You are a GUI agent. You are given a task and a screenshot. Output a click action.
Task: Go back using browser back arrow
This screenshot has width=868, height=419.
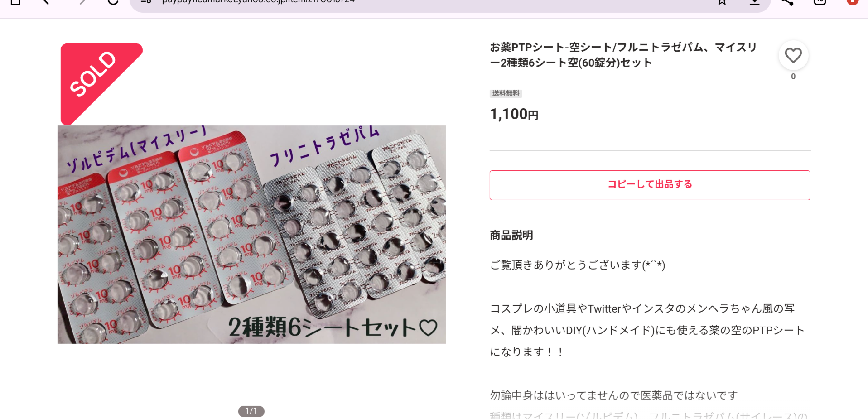click(x=46, y=2)
